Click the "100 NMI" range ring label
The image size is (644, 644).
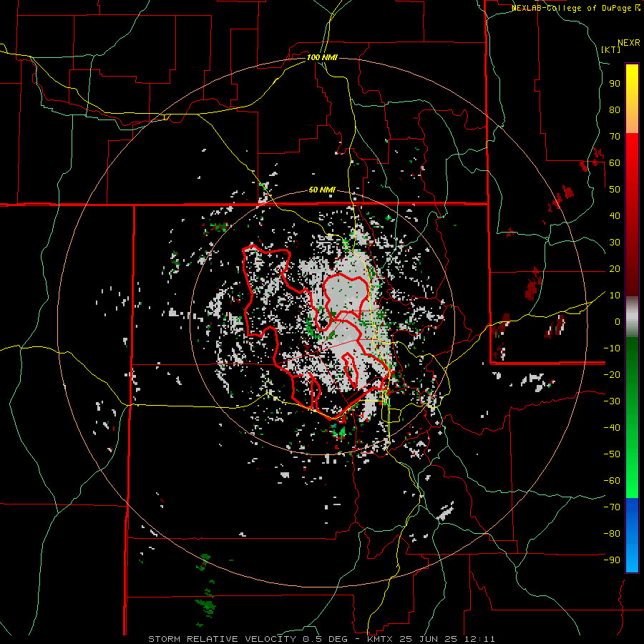pyautogui.click(x=322, y=57)
